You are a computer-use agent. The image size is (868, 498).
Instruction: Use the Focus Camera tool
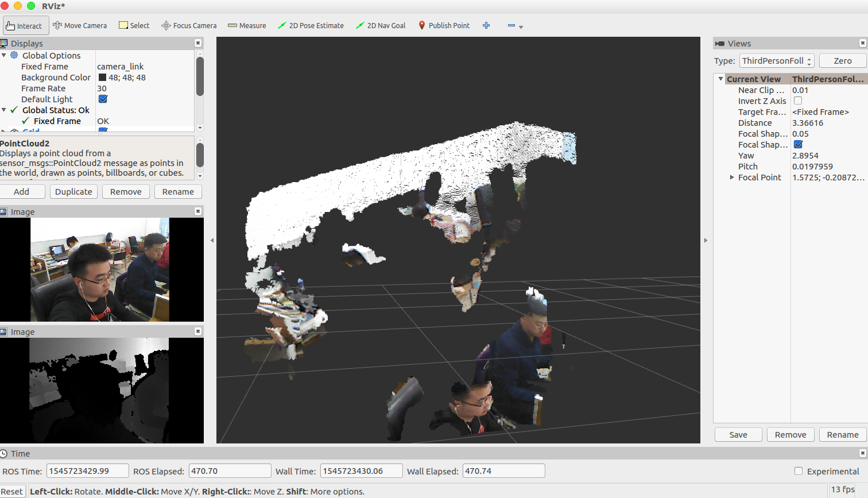[x=188, y=25]
